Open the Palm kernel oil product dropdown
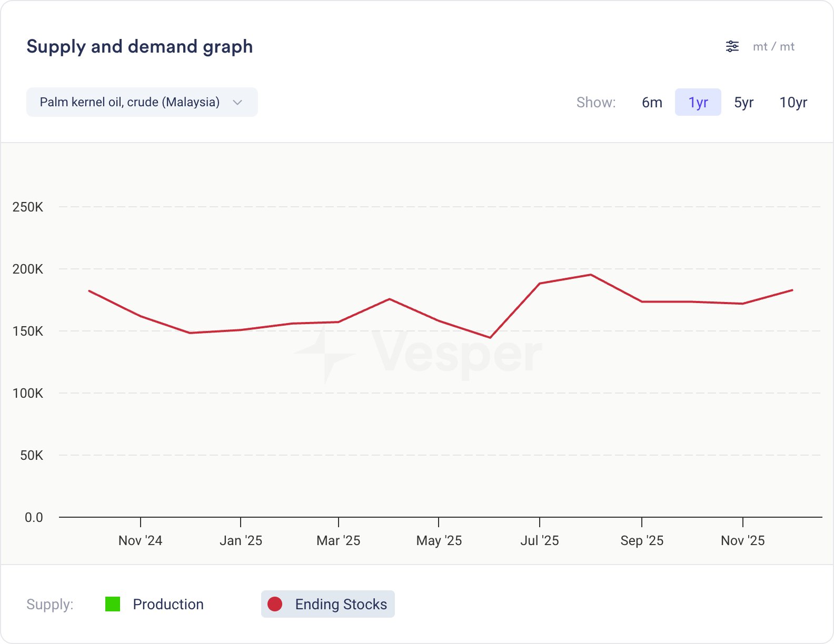The image size is (834, 644). coord(130,102)
